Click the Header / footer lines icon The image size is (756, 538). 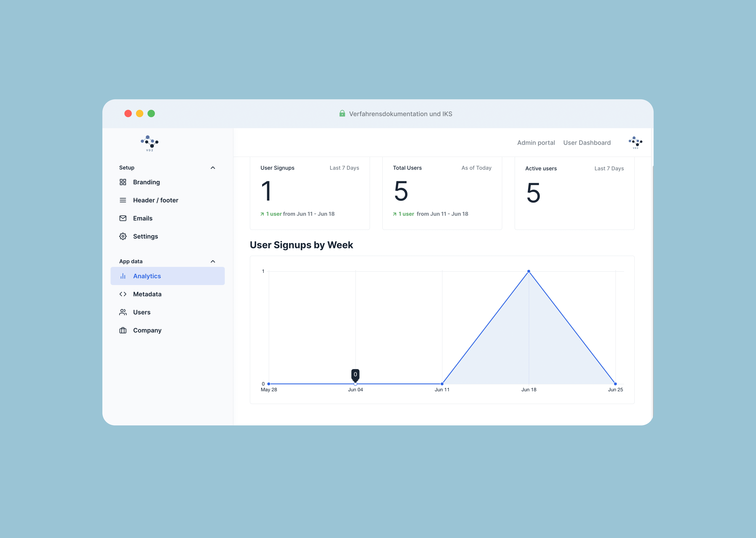(x=123, y=200)
